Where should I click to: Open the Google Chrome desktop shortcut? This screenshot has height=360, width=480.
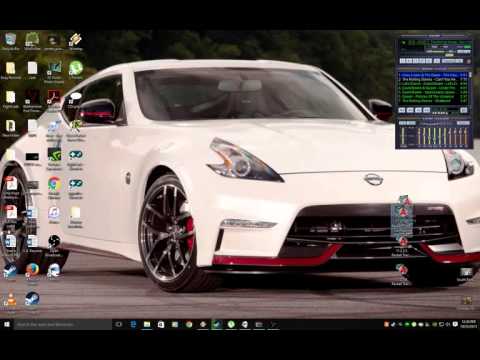(54, 188)
